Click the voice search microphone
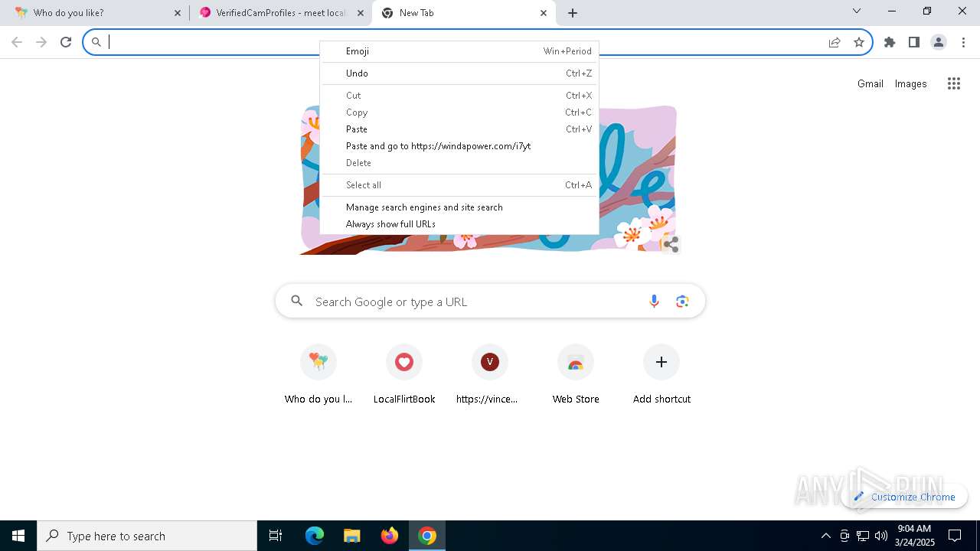 click(654, 302)
